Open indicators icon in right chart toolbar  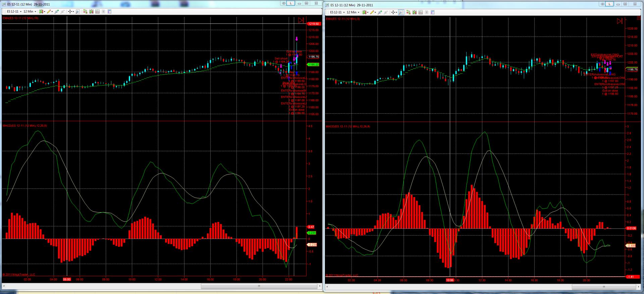(x=415, y=12)
